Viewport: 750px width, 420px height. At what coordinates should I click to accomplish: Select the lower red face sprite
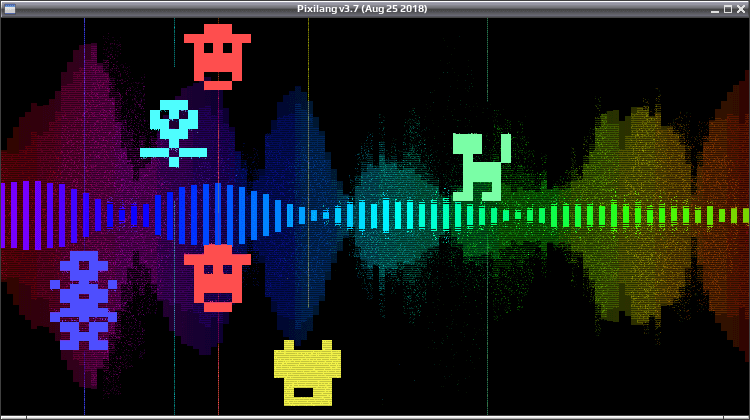(218, 278)
